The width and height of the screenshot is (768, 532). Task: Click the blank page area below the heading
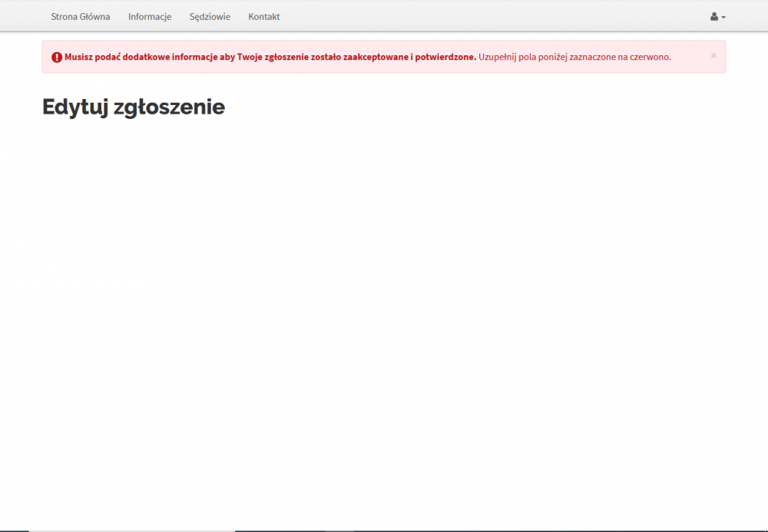tap(384, 307)
